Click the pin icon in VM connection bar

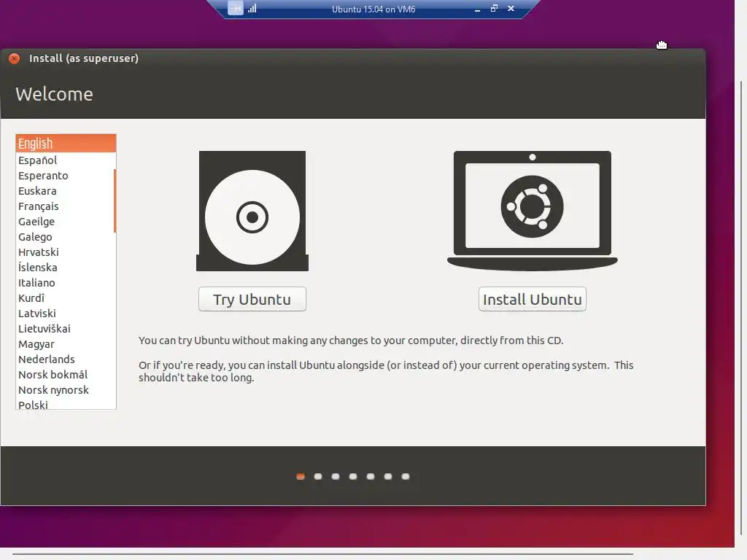(x=236, y=8)
